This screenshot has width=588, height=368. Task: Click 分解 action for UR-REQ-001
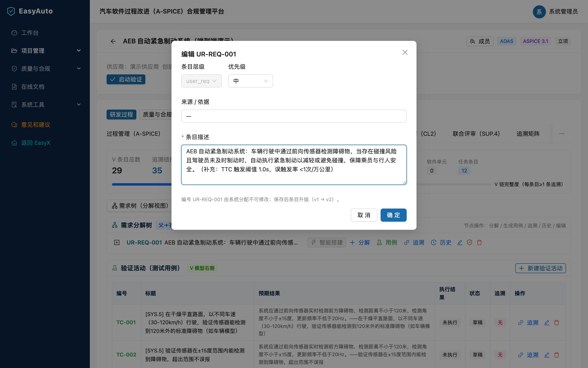click(360, 242)
